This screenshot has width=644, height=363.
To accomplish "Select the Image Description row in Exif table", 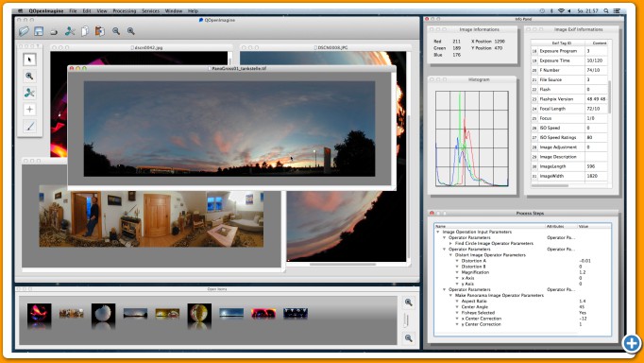I will (569, 157).
